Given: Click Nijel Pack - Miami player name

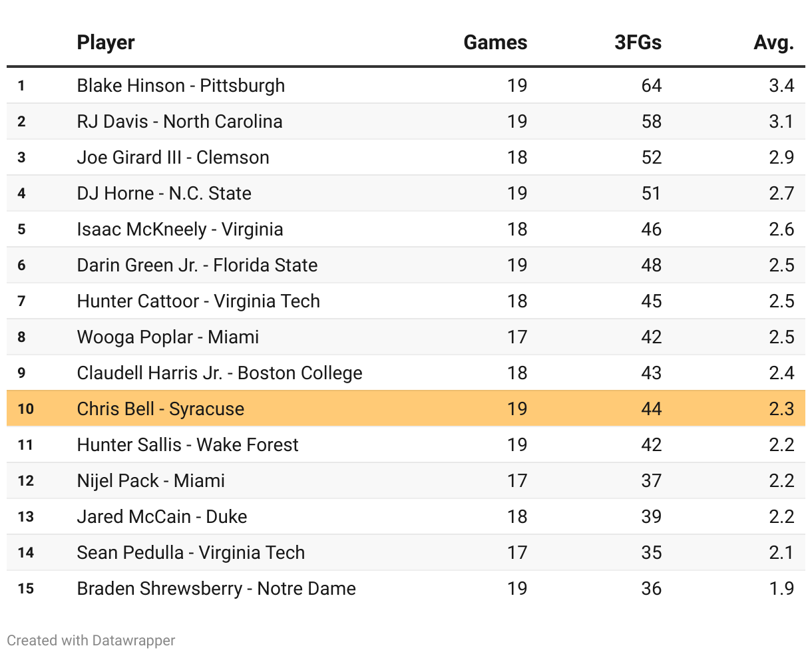Looking at the screenshot, I should tap(151, 481).
